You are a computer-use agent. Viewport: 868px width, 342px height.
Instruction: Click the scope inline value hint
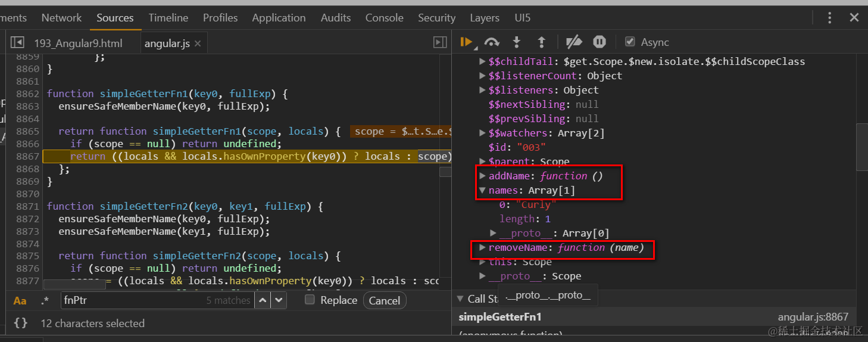tap(401, 131)
